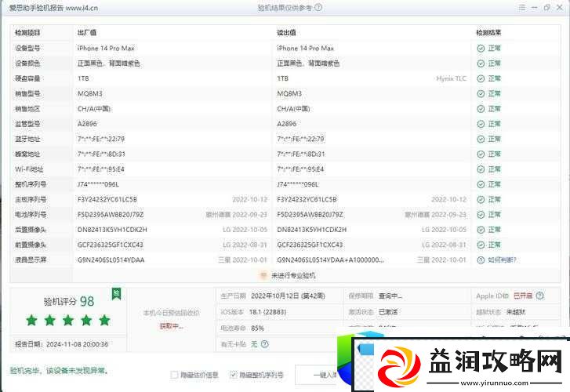Image resolution: width=570 pixels, height=392 pixels.
Task: Click the 正常 check icon for Wi-Fi地址
Action: click(481, 169)
